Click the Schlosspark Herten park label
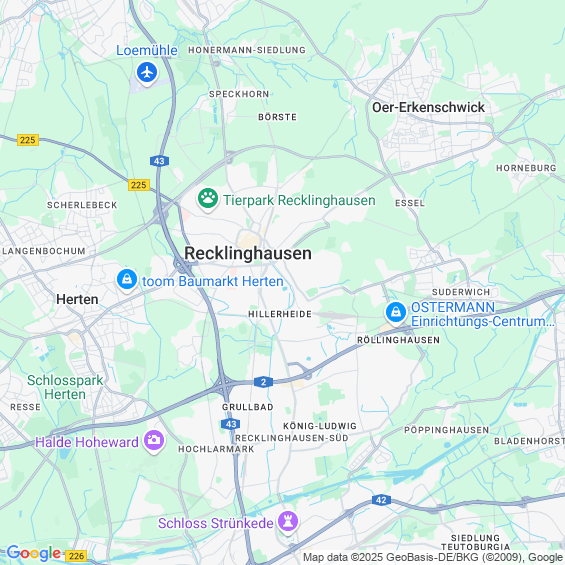This screenshot has height=565, width=565. pyautogui.click(x=65, y=387)
